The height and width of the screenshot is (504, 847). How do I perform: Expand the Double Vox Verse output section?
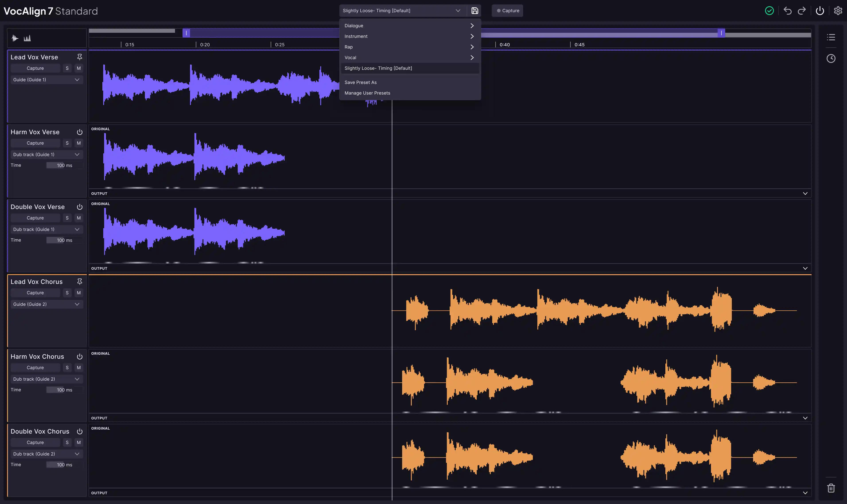click(805, 268)
